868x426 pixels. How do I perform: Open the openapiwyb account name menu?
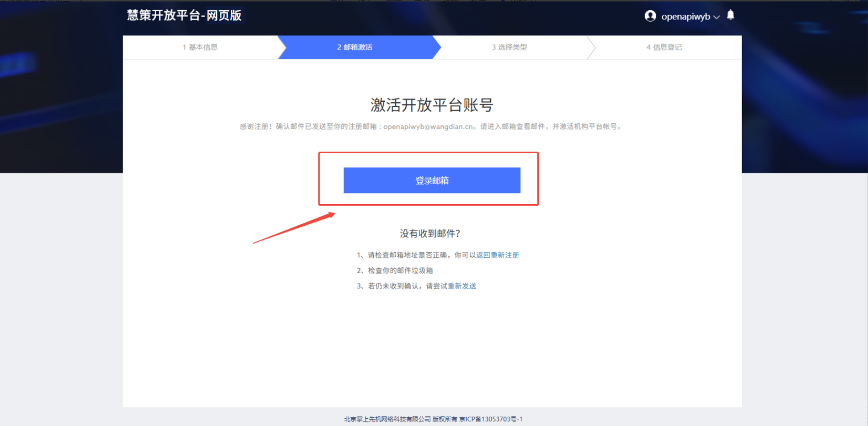686,17
